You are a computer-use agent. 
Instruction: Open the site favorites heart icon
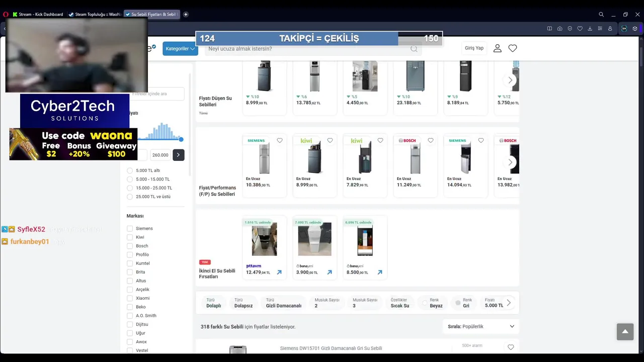tap(513, 48)
